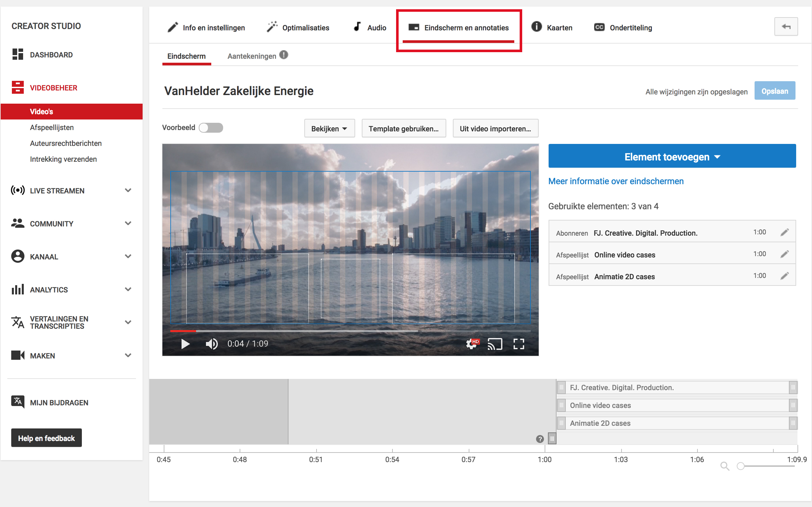
Task: Open the Bekijken dropdown
Action: [x=329, y=128]
